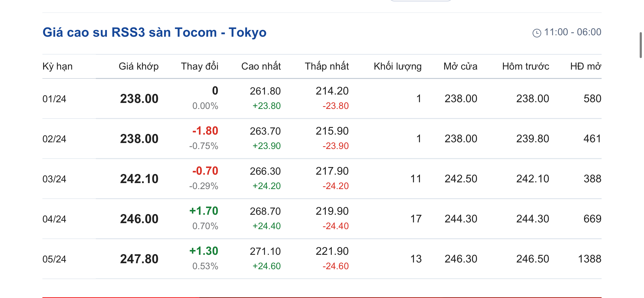Click the 11:00 - 06:00 trading time text
This screenshot has height=298, width=644.
(x=573, y=32)
